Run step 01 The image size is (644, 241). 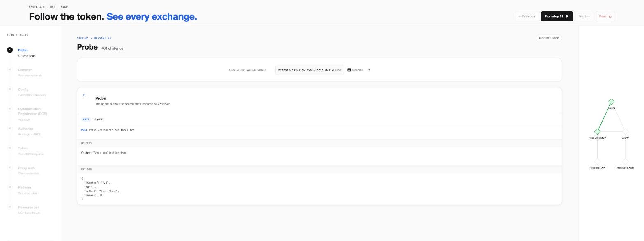coord(557,16)
